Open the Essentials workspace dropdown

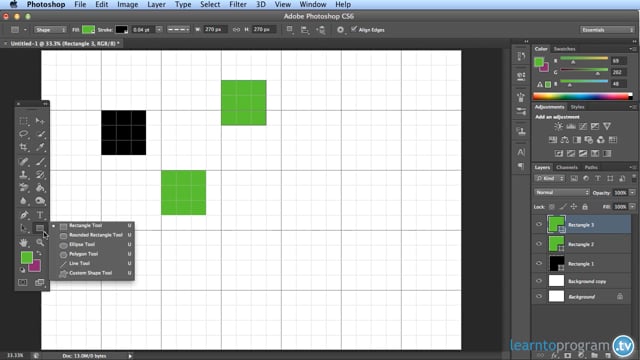pos(607,30)
